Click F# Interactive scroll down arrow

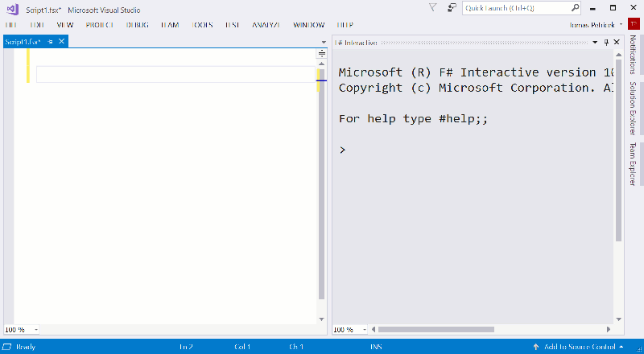[619, 319]
